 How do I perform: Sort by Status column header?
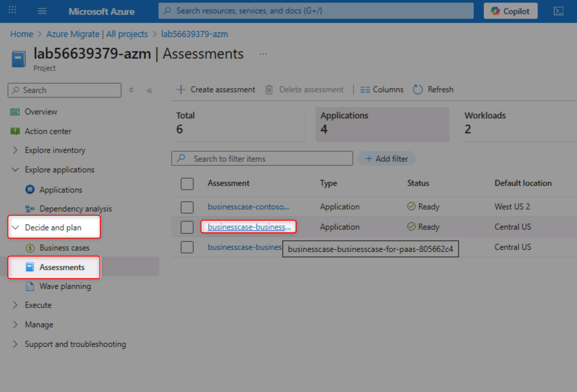tap(418, 183)
